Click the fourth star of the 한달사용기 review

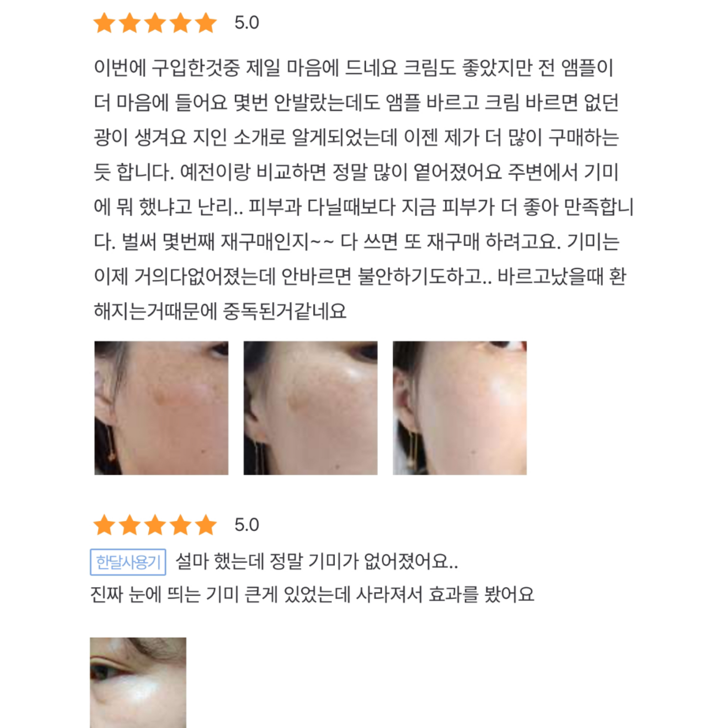point(180,525)
